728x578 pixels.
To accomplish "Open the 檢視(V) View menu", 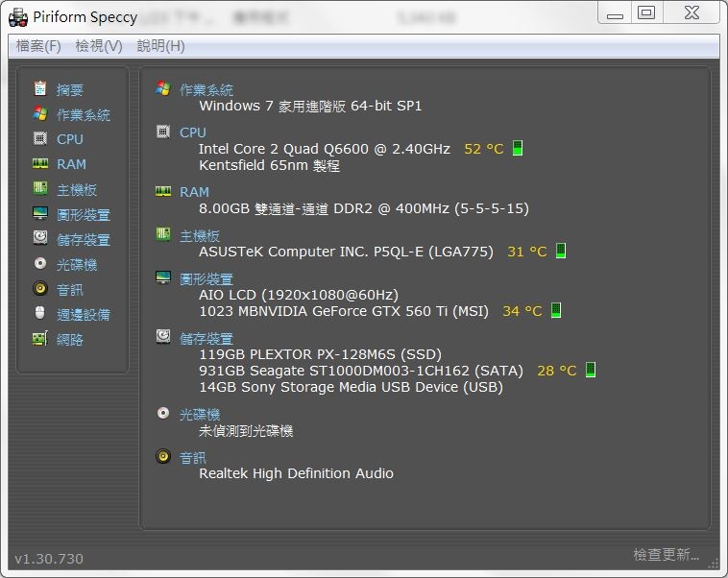I will [x=98, y=46].
